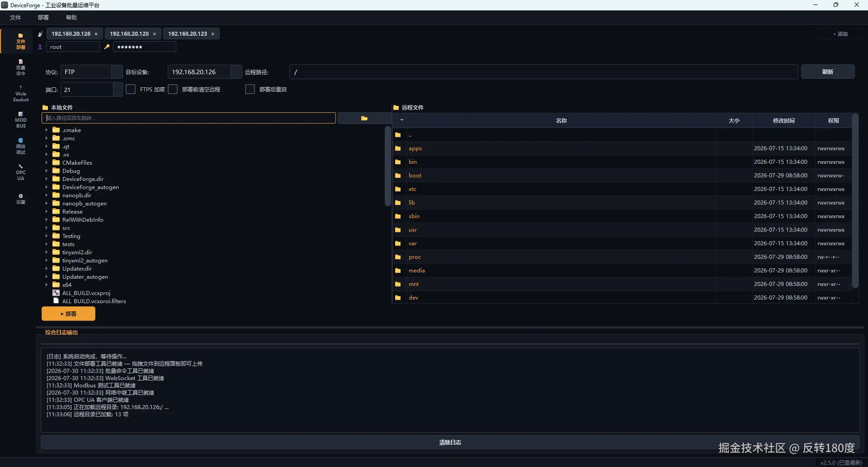Open the 帮助 menu
Viewport: 868px width, 467px height.
[x=71, y=17]
